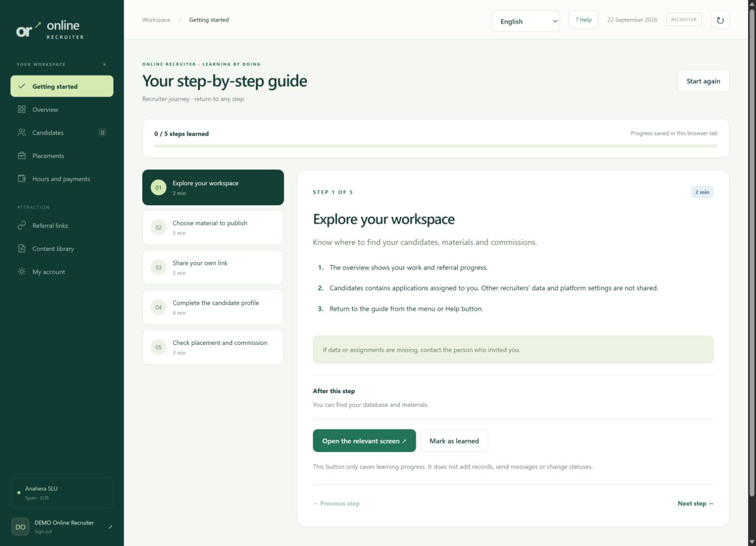This screenshot has height=546, width=756.
Task: Click Mark as learned button
Action: pyautogui.click(x=454, y=441)
